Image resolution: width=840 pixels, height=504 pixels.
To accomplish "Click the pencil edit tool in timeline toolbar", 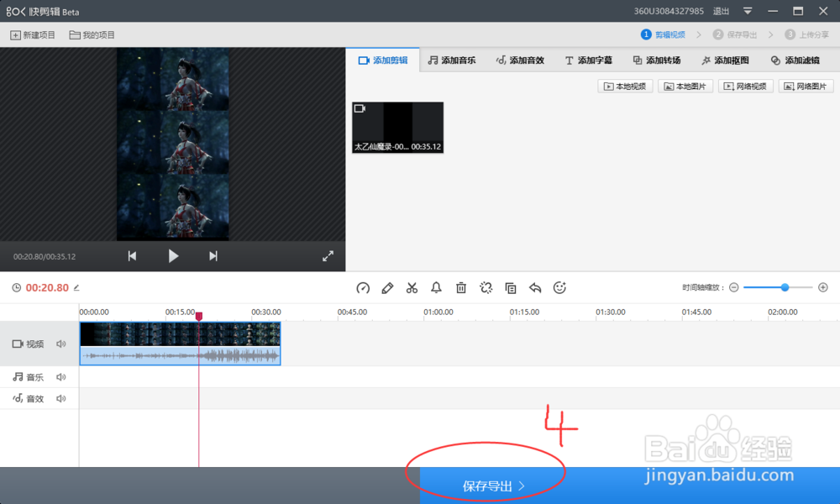I will pyautogui.click(x=387, y=288).
